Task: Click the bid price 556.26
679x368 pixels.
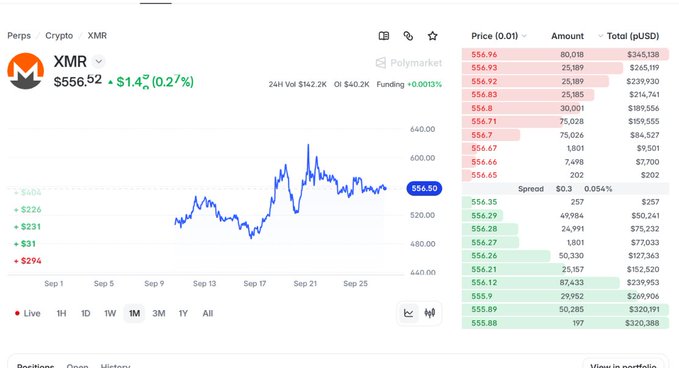Action: (484, 256)
